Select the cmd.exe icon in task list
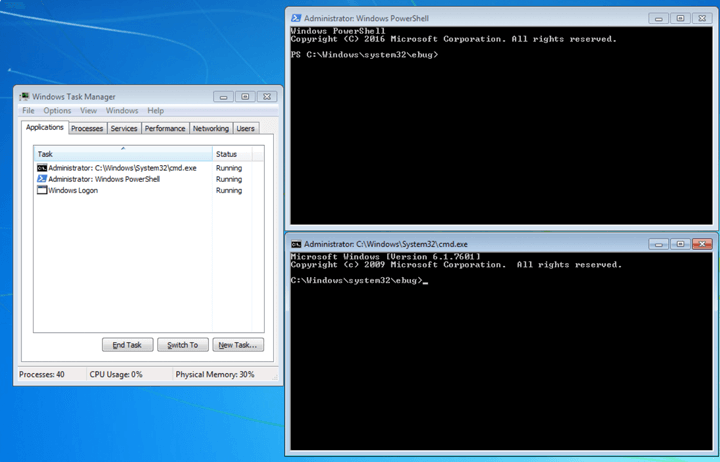Viewport: 720px width, 462px height. coord(42,168)
